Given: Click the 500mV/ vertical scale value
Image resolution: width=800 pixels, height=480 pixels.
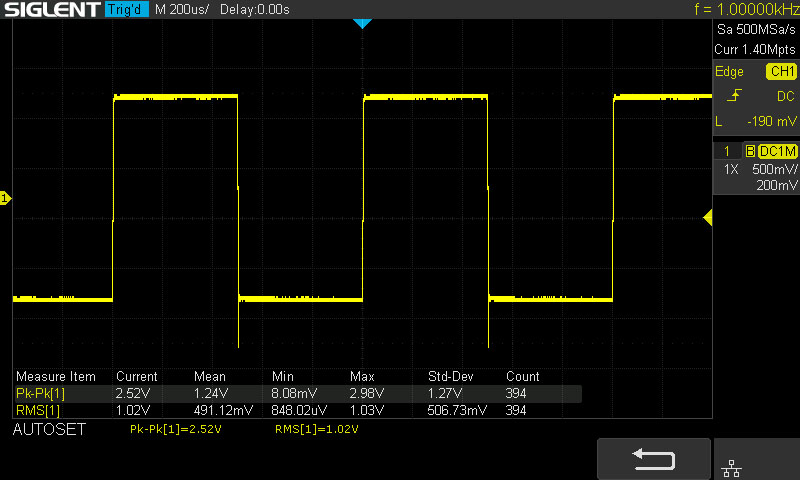Looking at the screenshot, I should pos(774,169).
